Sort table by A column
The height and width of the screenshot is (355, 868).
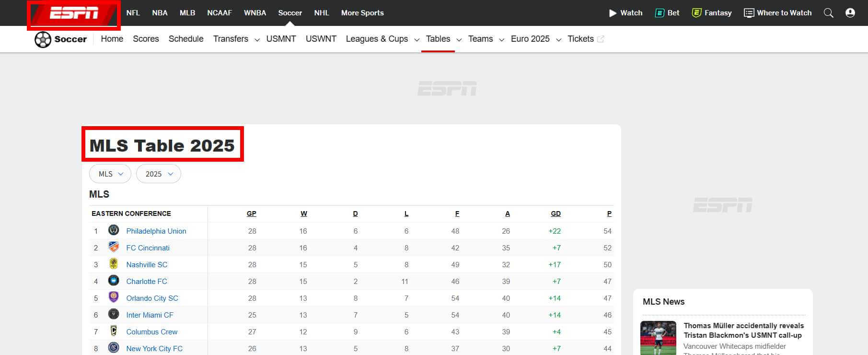pos(508,213)
